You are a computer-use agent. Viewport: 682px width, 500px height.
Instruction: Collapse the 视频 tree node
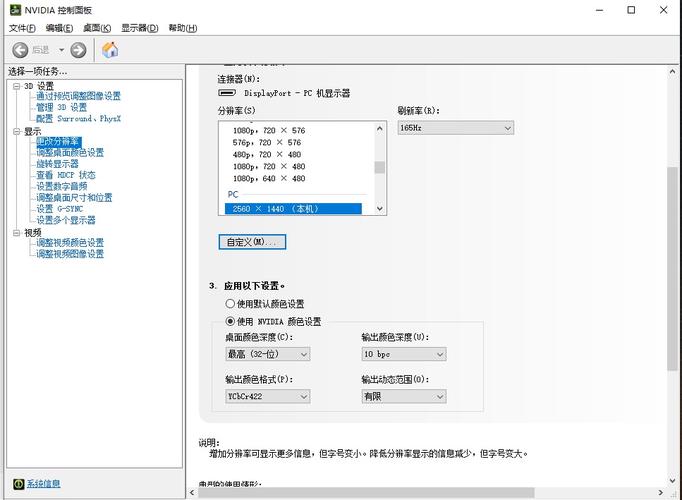(17, 233)
